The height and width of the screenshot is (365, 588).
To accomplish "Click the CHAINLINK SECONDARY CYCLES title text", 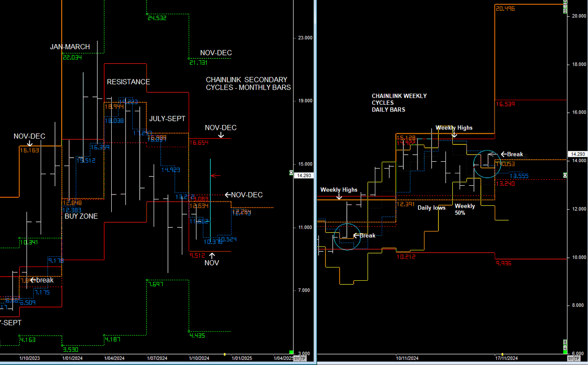I will (248, 83).
